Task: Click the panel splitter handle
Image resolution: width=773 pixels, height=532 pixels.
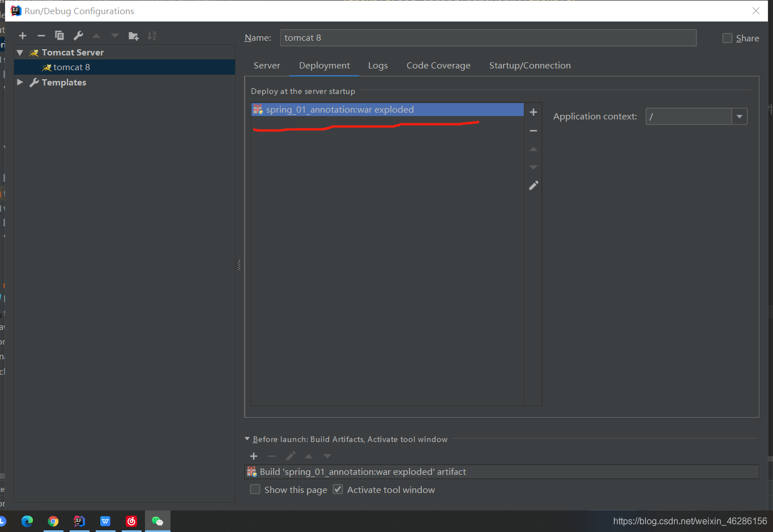Action: [x=239, y=265]
